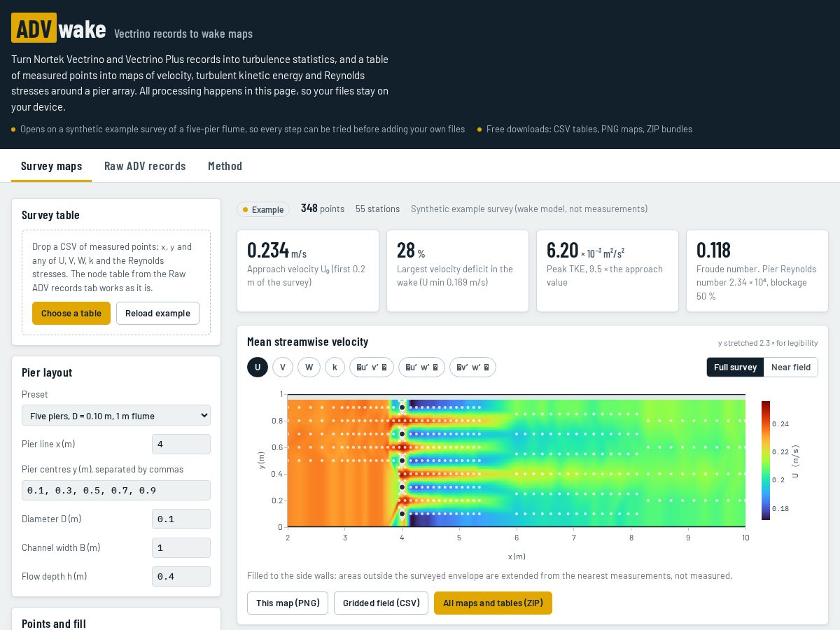
Task: Click the Flow depth h input field
Action: (x=181, y=576)
